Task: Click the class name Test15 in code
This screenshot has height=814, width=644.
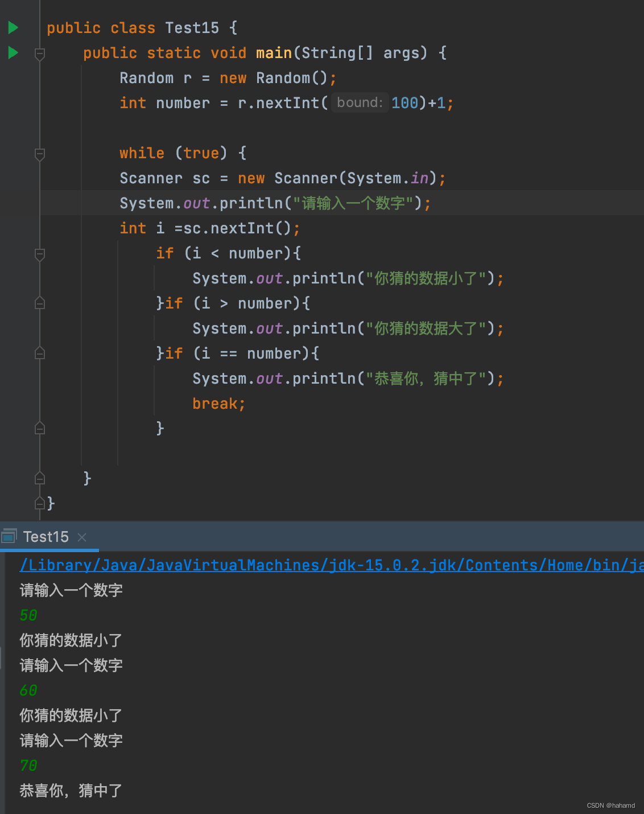Action: [x=192, y=28]
